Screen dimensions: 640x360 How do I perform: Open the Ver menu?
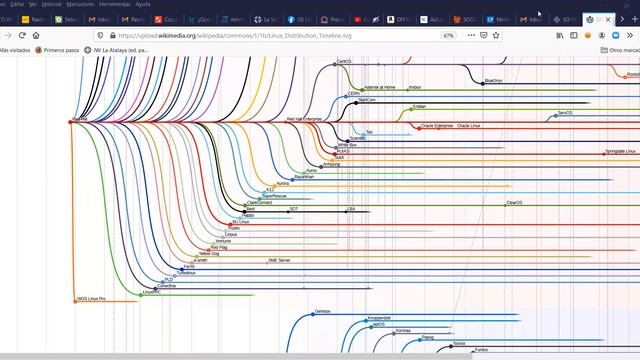click(x=33, y=4)
